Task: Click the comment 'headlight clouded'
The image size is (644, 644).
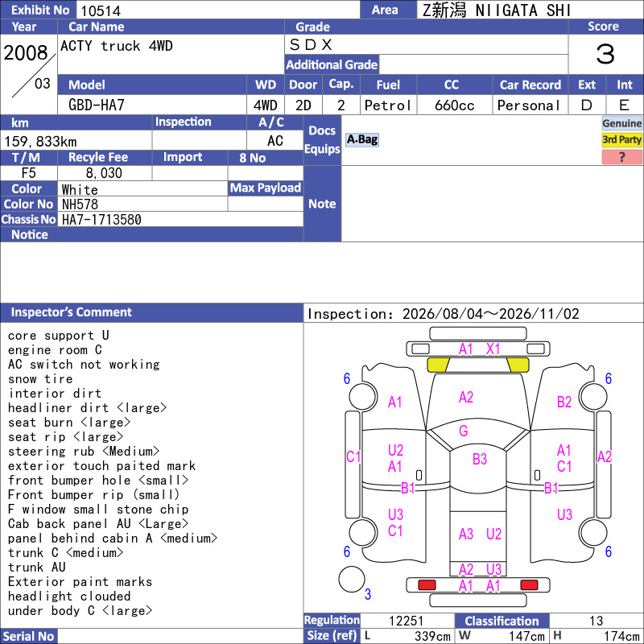Action: 69,596
